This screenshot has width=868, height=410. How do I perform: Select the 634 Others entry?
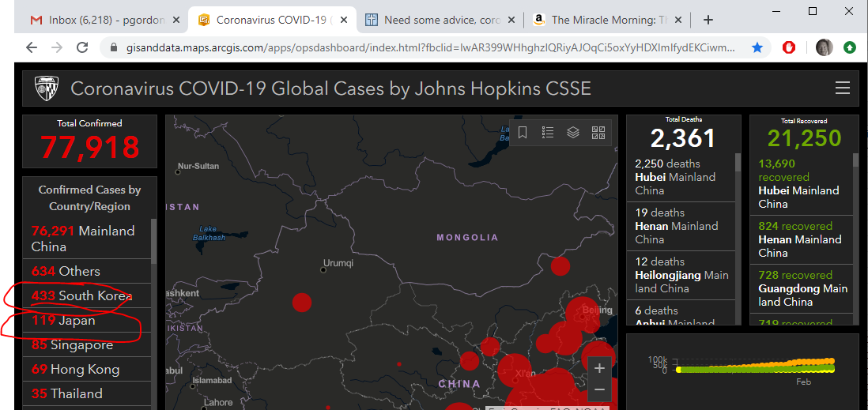(87, 271)
